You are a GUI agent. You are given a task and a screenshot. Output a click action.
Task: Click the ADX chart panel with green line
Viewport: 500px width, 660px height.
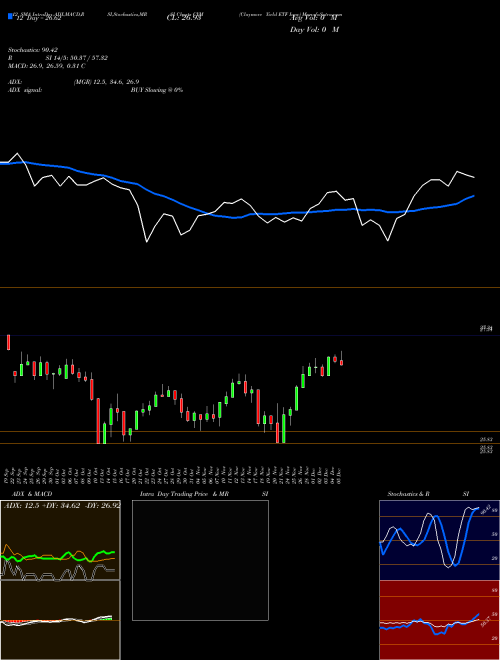click(x=60, y=540)
